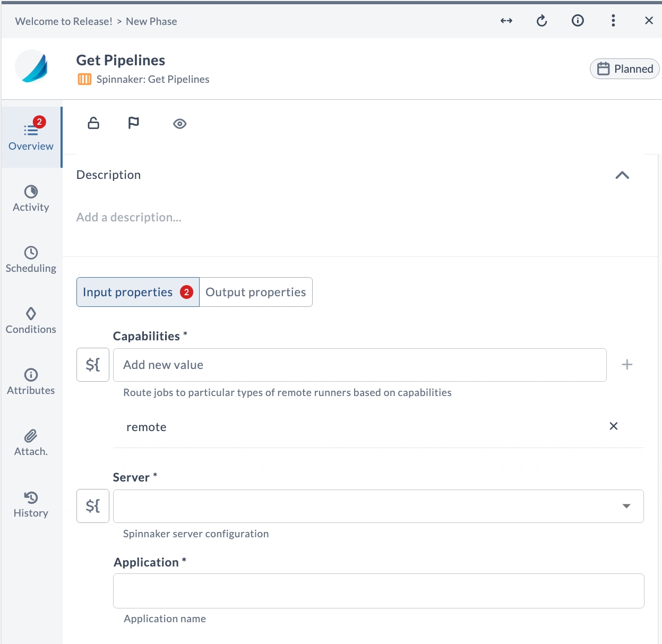Open the Attributes sidebar section
This screenshot has height=644, width=662.
click(x=30, y=381)
